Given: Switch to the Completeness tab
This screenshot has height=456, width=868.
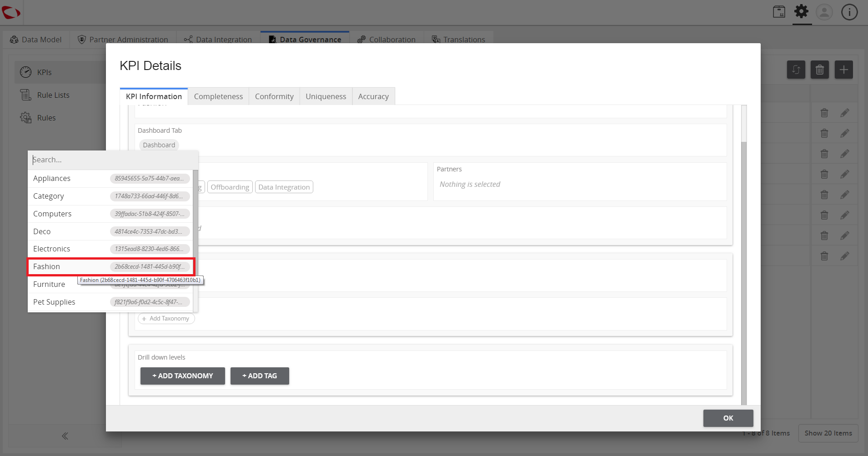Looking at the screenshot, I should 218,96.
